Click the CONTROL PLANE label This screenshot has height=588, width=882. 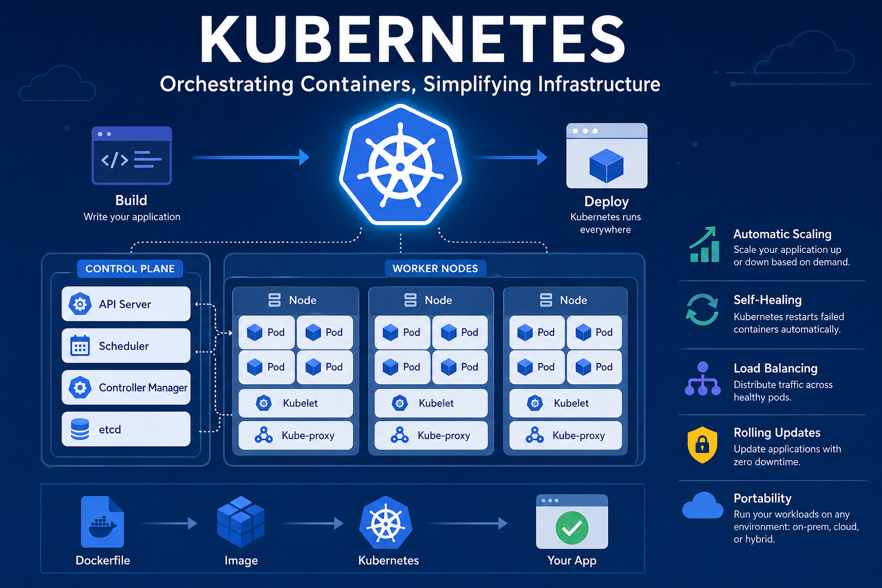click(130, 269)
